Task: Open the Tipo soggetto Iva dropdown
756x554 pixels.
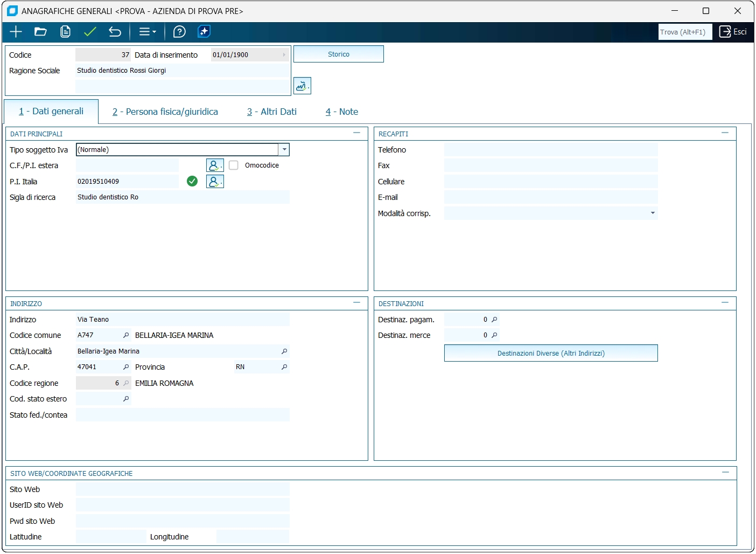Action: (284, 150)
